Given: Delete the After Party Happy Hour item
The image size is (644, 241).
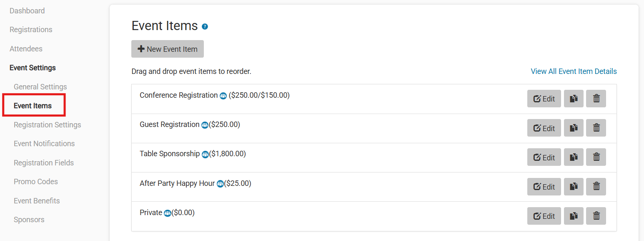Looking at the screenshot, I should [x=596, y=187].
